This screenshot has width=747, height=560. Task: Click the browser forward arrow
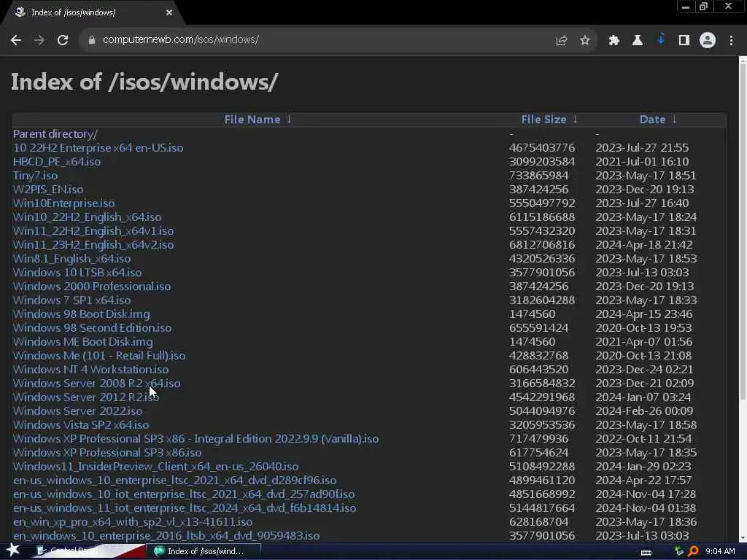coord(39,40)
